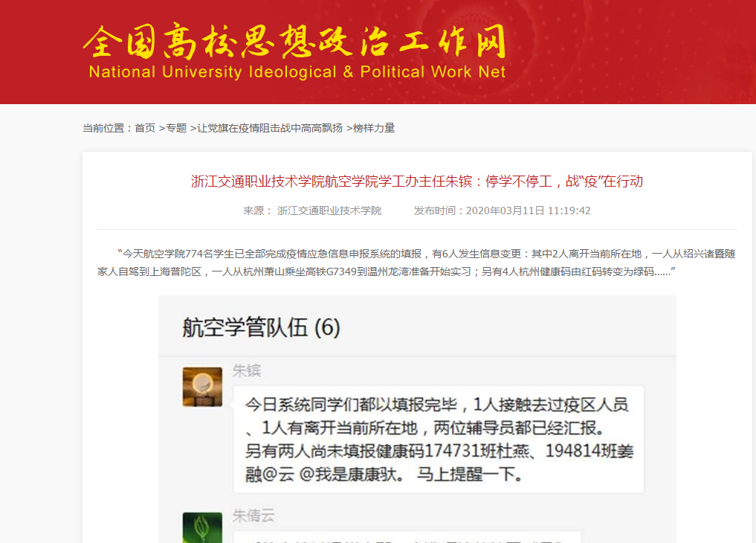Click the opening paragraph about 774名学生
This screenshot has height=543, width=756.
pyautogui.click(x=417, y=263)
